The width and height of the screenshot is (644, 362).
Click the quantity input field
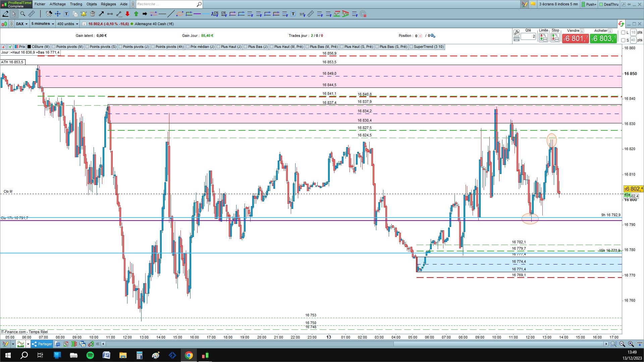[x=528, y=37]
